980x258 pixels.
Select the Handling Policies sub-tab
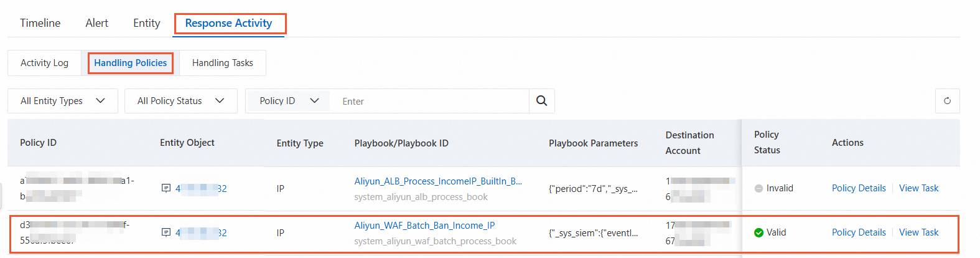click(130, 63)
